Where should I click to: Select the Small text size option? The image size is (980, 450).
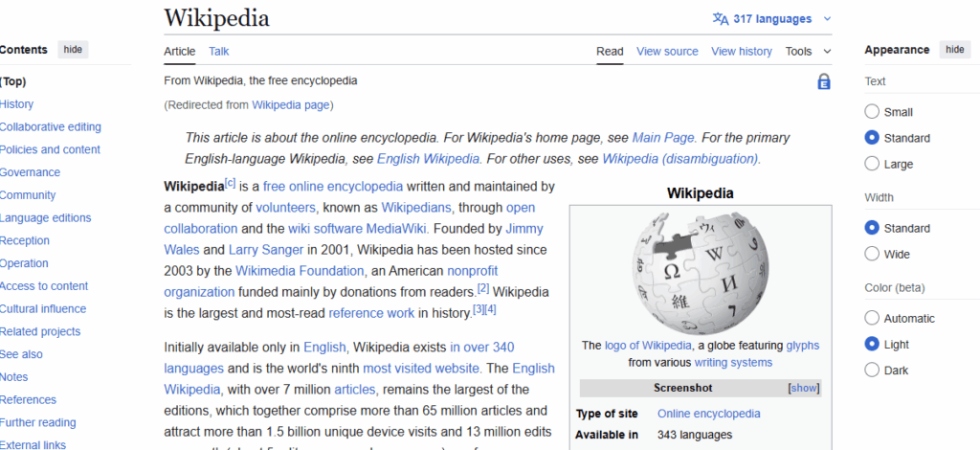(x=872, y=112)
